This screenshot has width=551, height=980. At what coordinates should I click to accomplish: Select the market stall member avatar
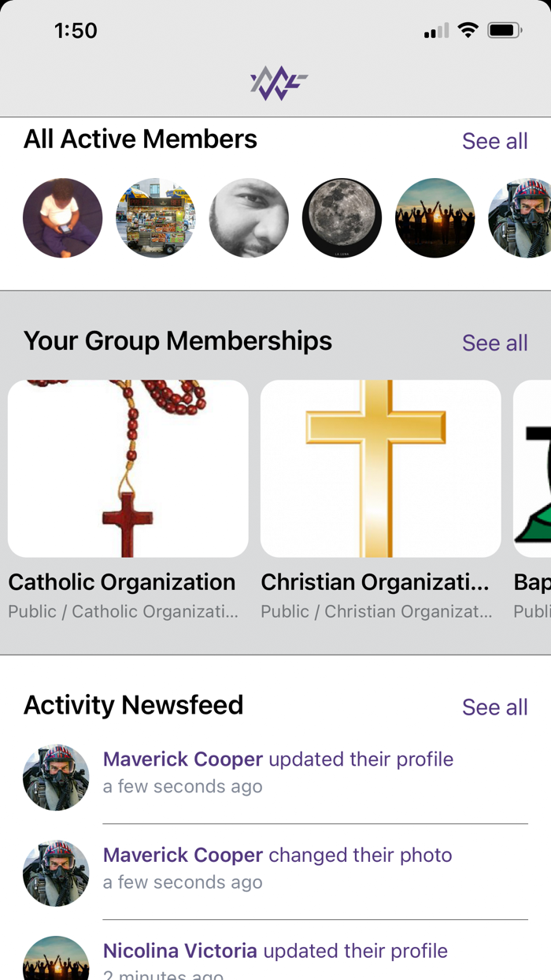click(x=156, y=217)
